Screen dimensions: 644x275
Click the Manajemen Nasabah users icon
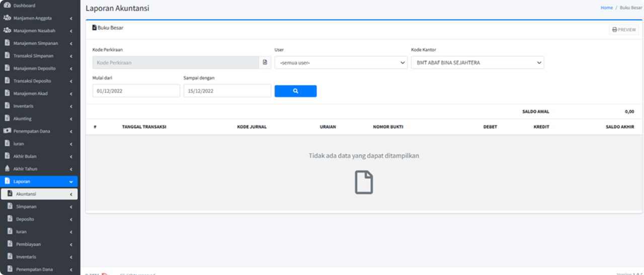(x=7, y=31)
